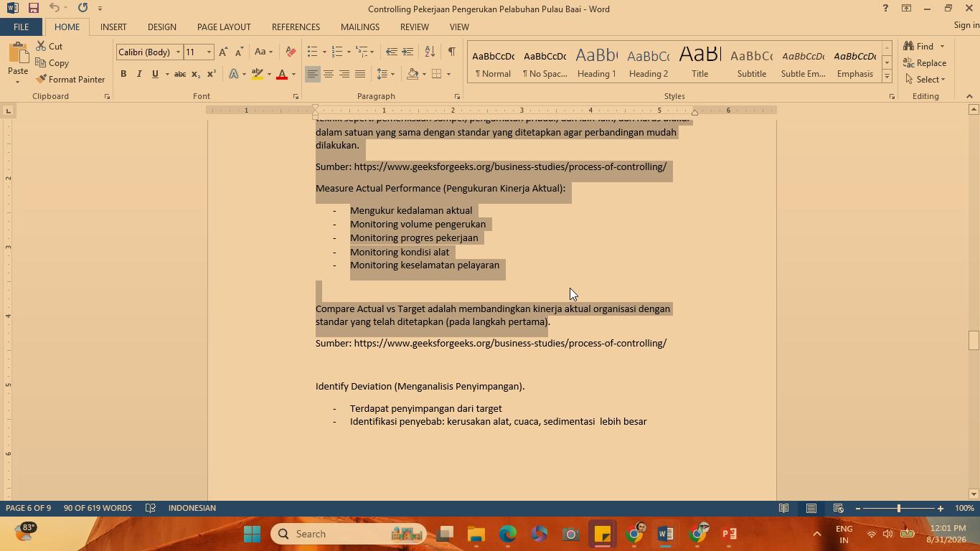
Task: Click the red font color swatch
Action: (x=282, y=74)
